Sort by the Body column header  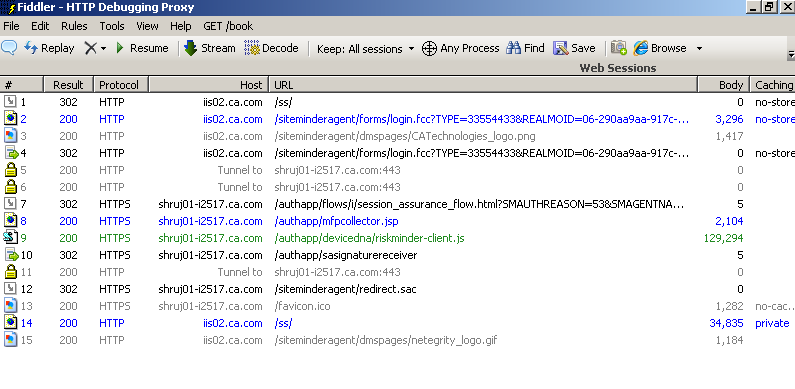724,85
